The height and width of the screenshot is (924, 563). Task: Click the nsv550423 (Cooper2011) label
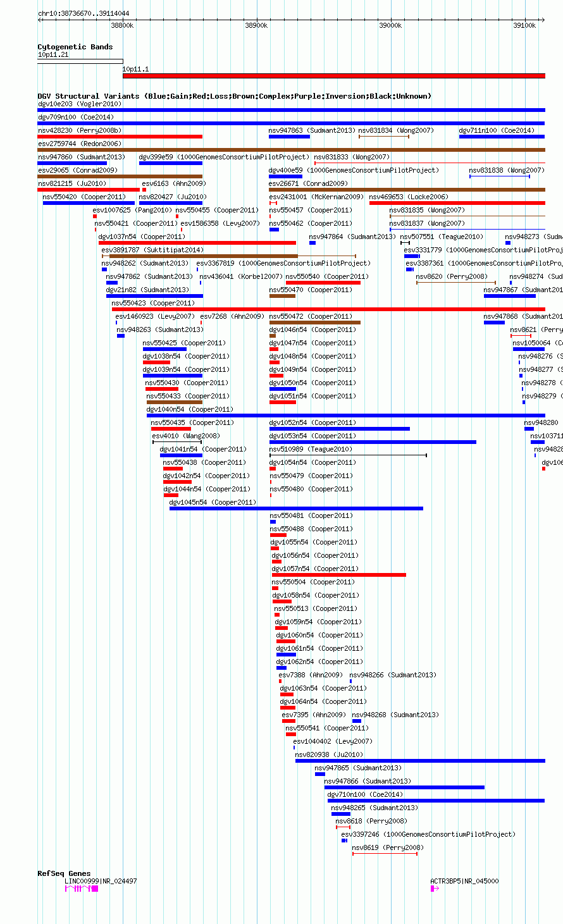154,303
